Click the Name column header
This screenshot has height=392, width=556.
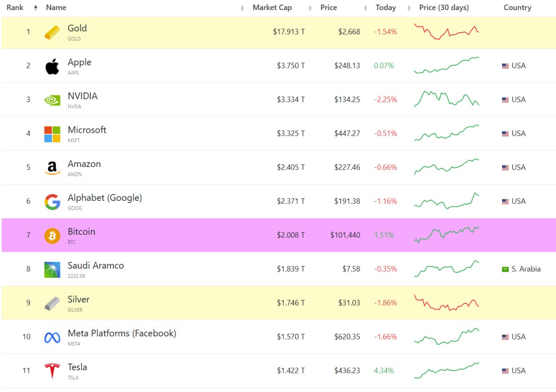(x=56, y=7)
